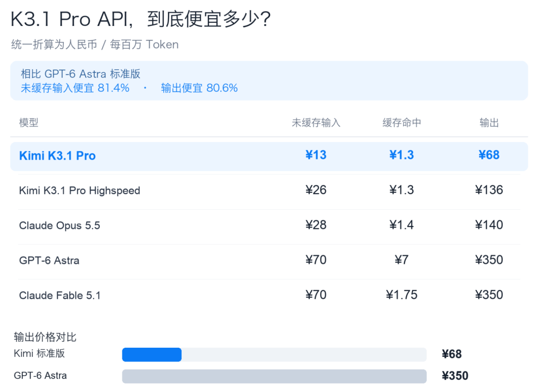Click the title "K3.1 Pro API，到底便宜多少？"
This screenshot has width=538, height=392.
140,19
